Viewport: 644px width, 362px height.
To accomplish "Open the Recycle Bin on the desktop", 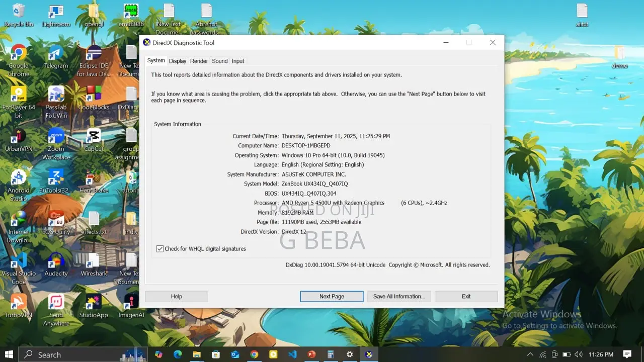I will tap(19, 12).
